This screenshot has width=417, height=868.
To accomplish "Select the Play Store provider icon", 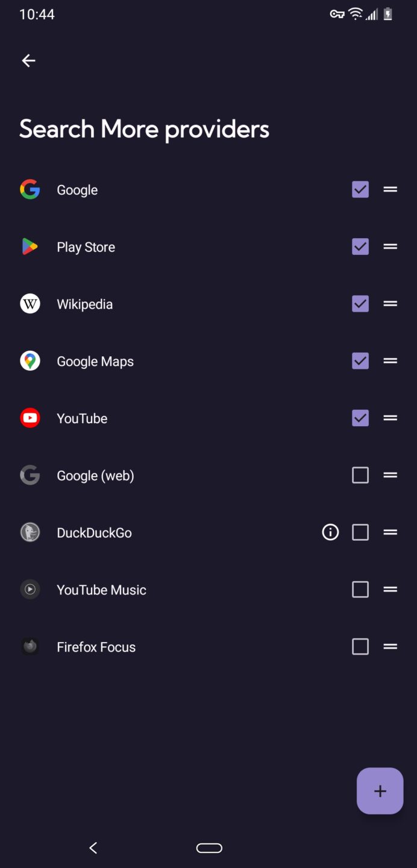I will coord(30,247).
